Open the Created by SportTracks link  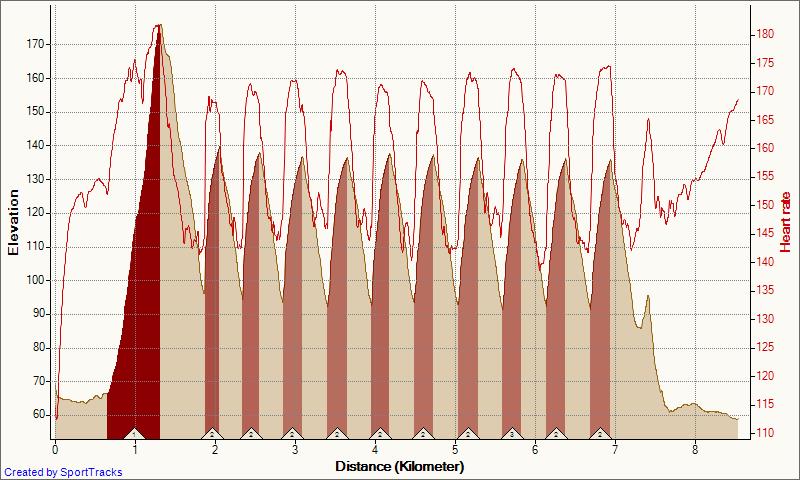(x=63, y=472)
